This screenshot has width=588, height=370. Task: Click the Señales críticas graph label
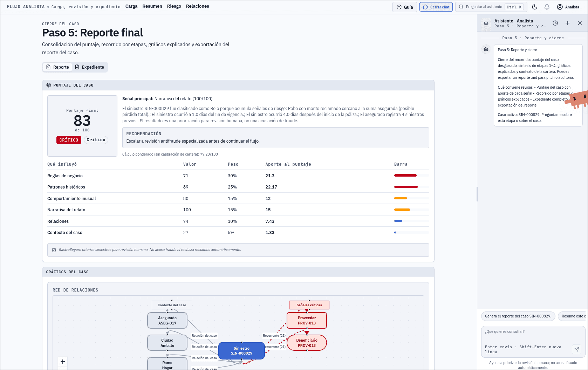coord(309,305)
